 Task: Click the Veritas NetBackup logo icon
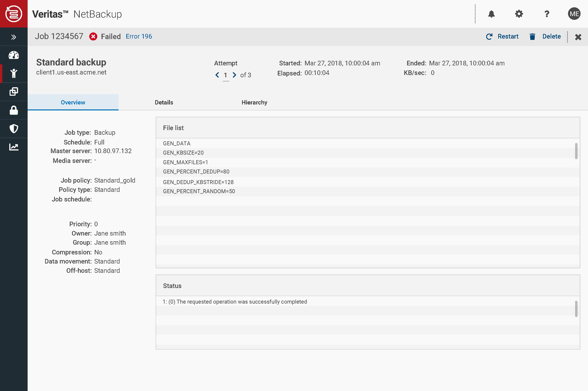coord(14,14)
